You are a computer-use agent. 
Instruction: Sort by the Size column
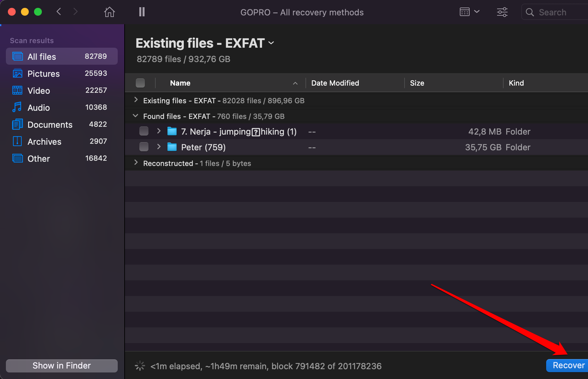pos(417,83)
